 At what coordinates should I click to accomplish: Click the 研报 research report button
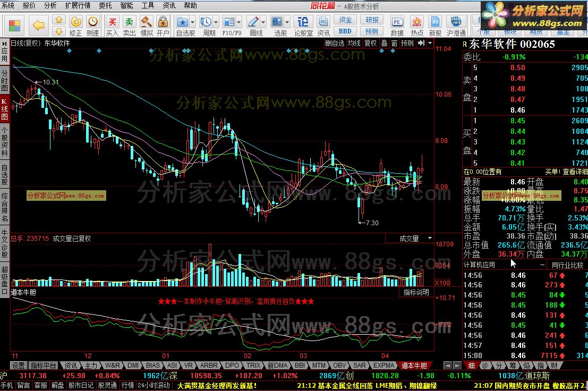pyautogui.click(x=372, y=20)
